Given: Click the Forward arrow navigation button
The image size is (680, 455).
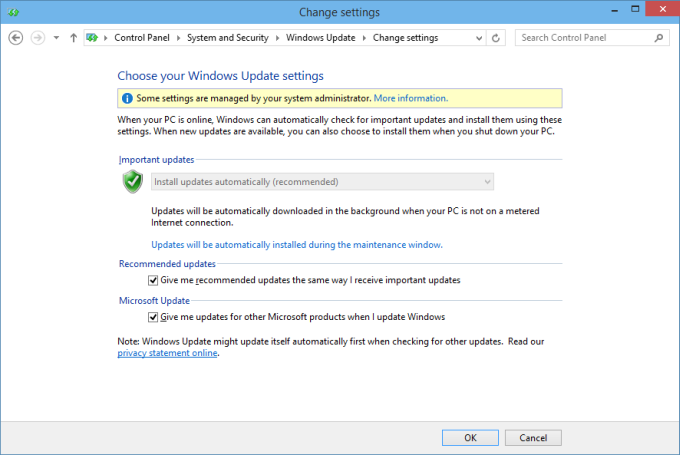Looking at the screenshot, I should point(38,38).
